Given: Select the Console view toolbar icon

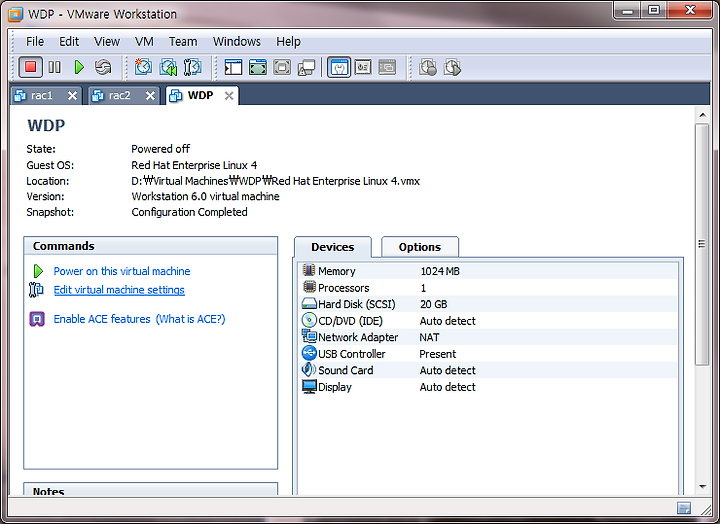Looking at the screenshot, I should [387, 68].
